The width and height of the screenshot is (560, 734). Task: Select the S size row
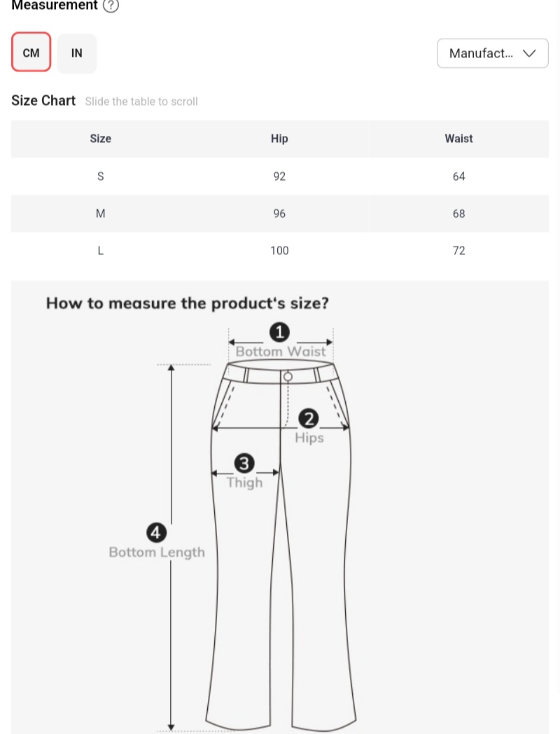(101, 176)
